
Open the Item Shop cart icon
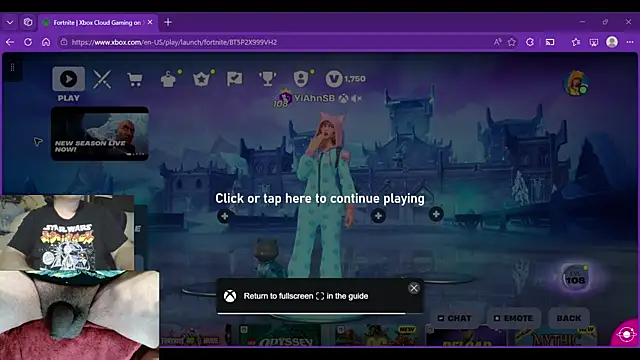[x=135, y=79]
